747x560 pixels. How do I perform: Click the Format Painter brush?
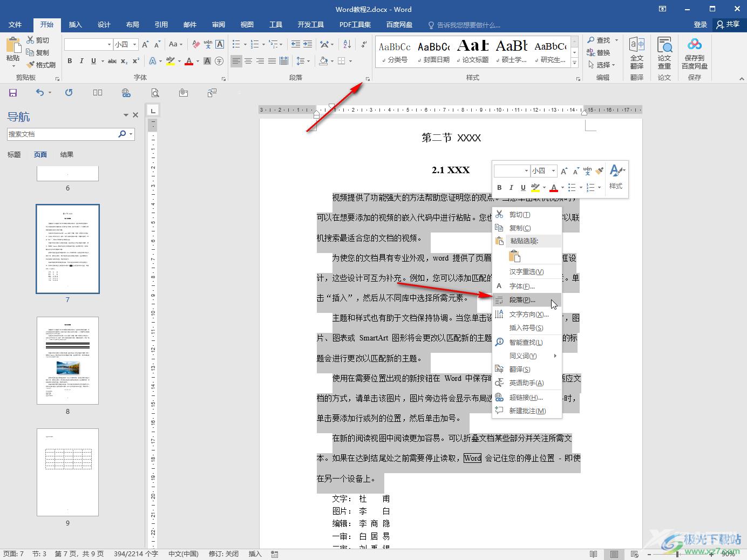tap(40, 65)
